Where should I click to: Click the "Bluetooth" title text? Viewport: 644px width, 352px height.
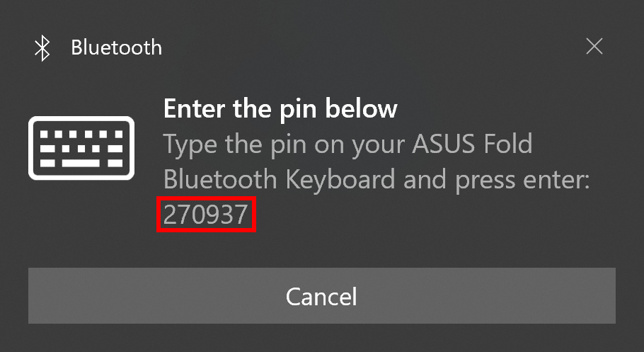click(x=116, y=47)
